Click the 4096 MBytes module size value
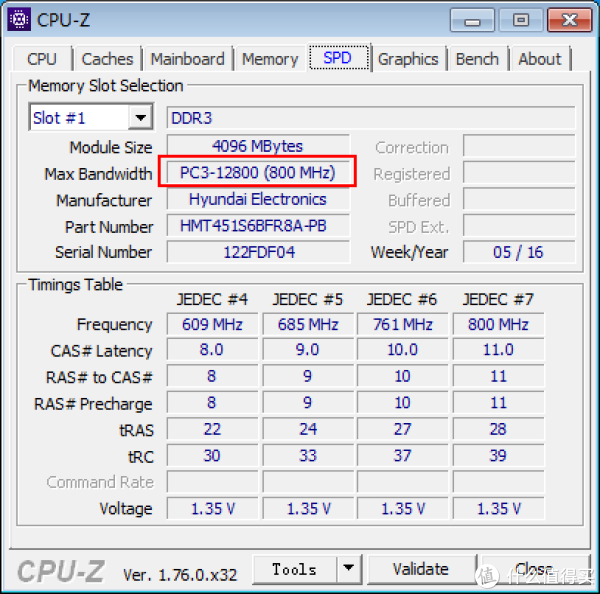 click(258, 146)
